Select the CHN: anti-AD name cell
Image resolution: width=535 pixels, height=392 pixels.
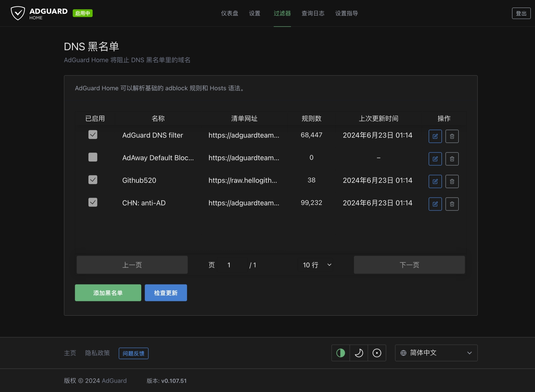[x=144, y=203]
